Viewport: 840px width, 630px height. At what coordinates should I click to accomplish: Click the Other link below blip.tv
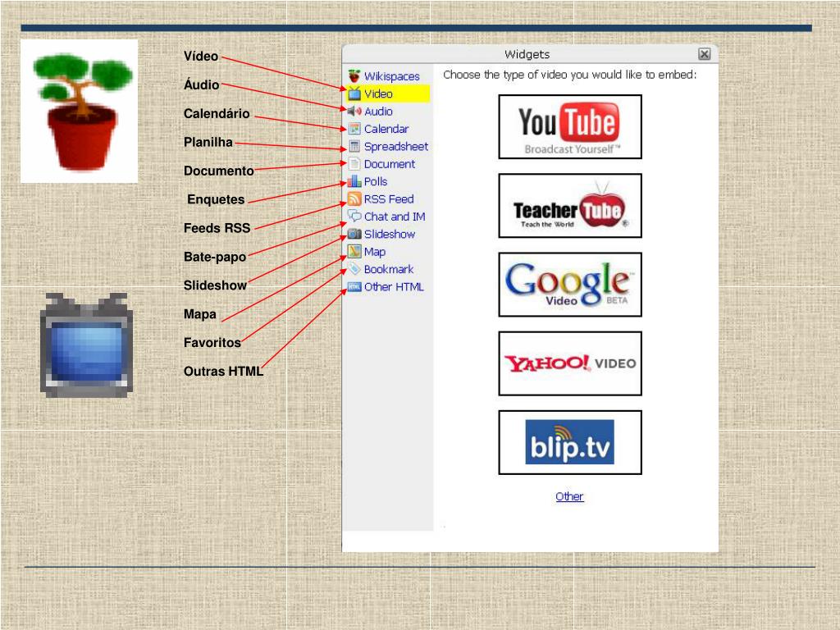pos(569,496)
